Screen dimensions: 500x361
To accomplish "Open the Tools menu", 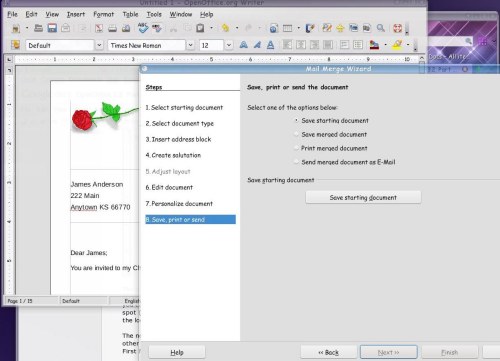I will point(154,14).
